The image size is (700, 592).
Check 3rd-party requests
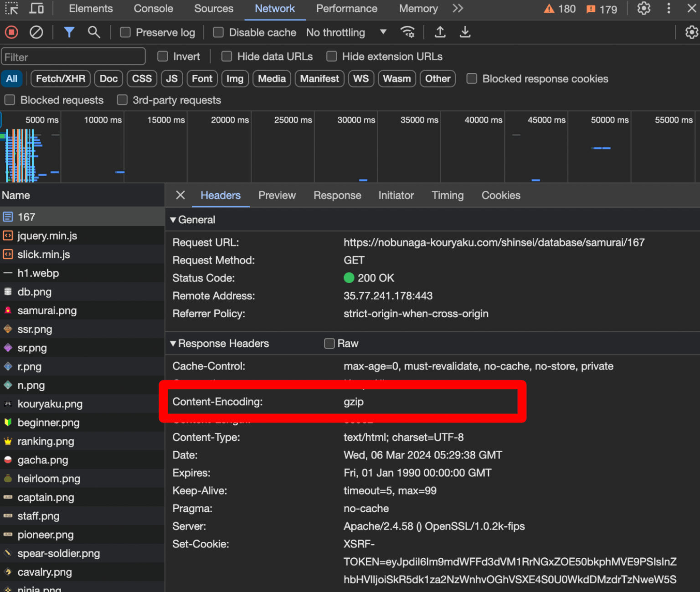pos(122,100)
